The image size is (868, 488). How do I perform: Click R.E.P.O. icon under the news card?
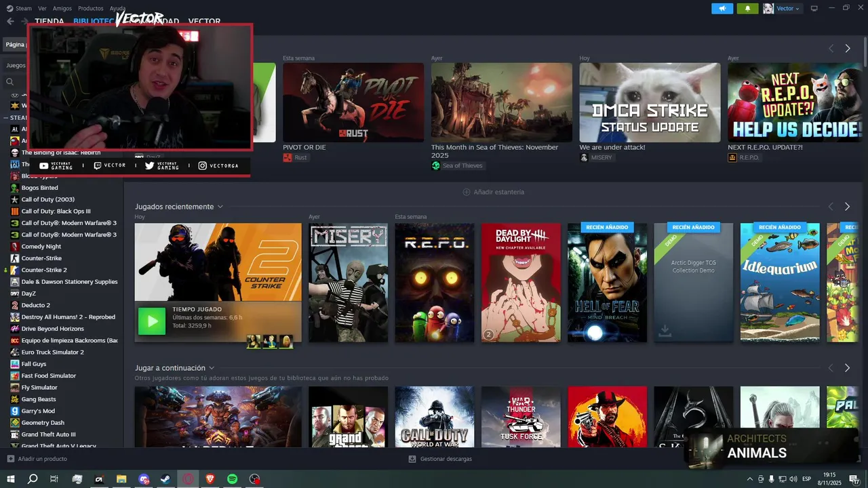(x=732, y=157)
